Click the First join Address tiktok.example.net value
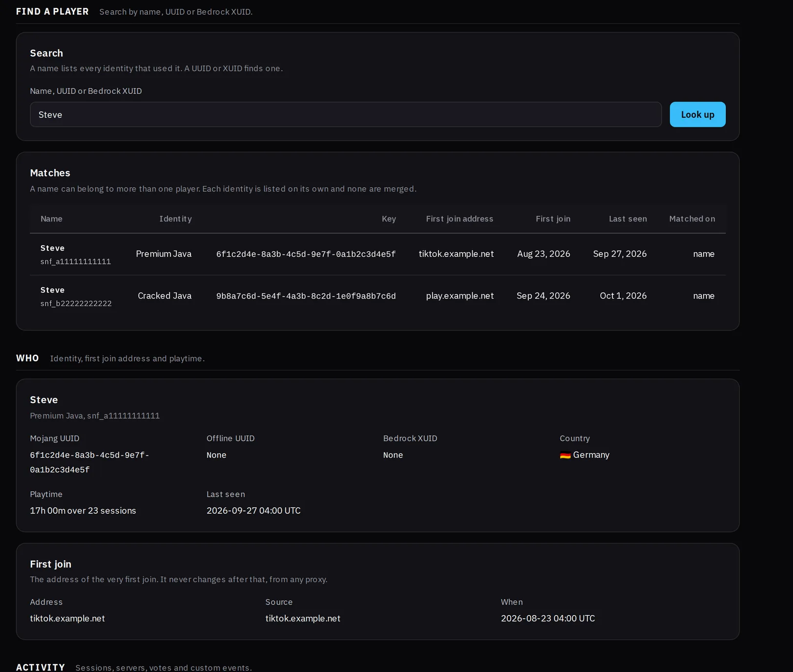The image size is (793, 672). [x=67, y=619]
